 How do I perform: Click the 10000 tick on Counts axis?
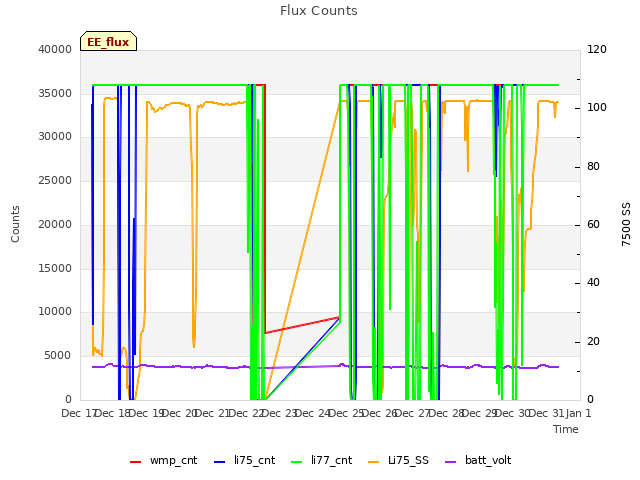(x=55, y=311)
